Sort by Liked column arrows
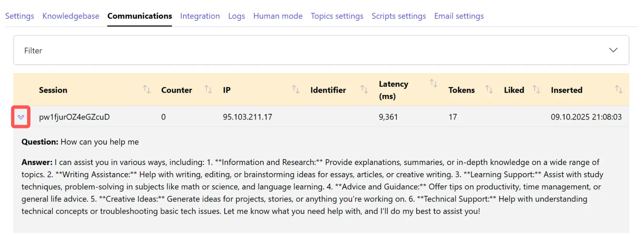This screenshot has height=235, width=644. 536,90
